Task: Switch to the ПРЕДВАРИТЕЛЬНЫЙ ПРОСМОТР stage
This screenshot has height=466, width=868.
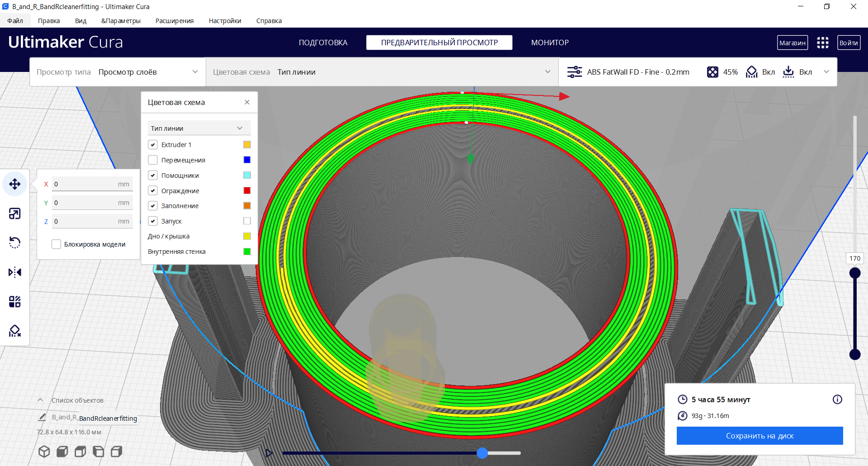Action: point(439,43)
